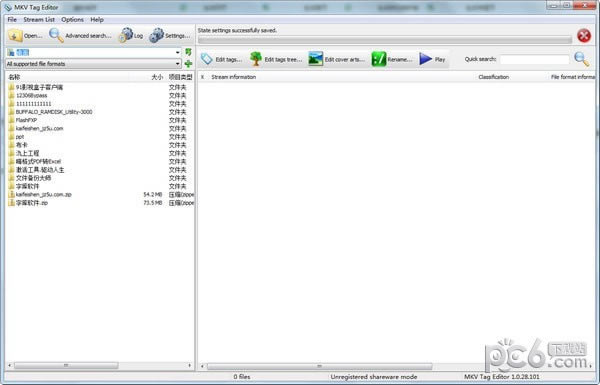Open Edit cover arts tool
This screenshot has height=385, width=600.
click(x=336, y=59)
